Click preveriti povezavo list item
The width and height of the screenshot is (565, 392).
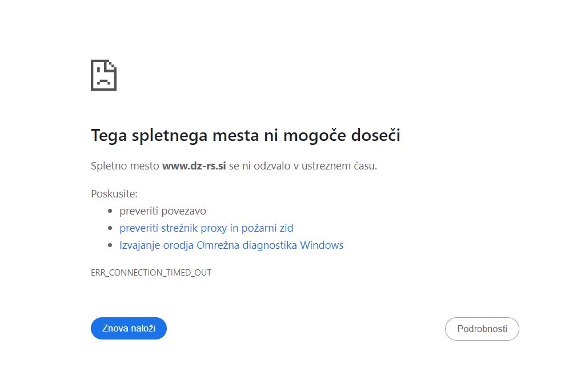pyautogui.click(x=163, y=210)
